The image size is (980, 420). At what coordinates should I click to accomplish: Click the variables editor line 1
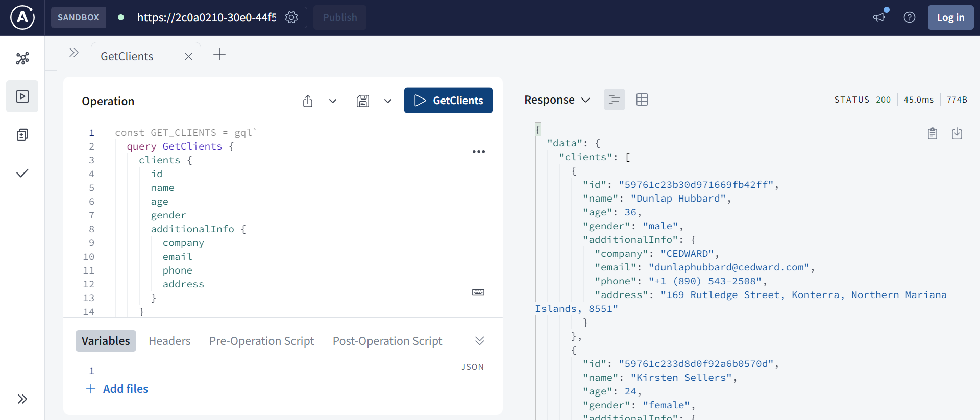[x=283, y=371]
